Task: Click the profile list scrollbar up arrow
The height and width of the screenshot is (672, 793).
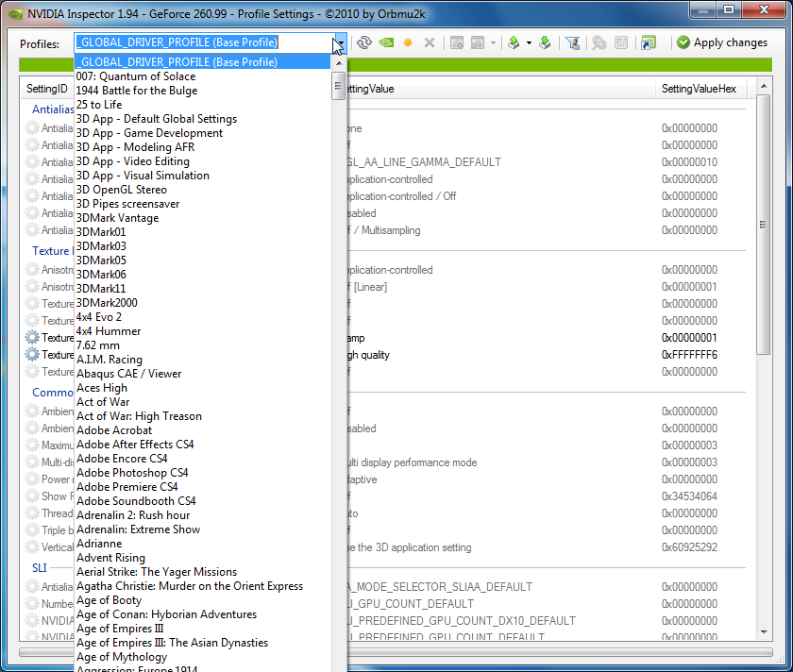Action: coord(338,61)
